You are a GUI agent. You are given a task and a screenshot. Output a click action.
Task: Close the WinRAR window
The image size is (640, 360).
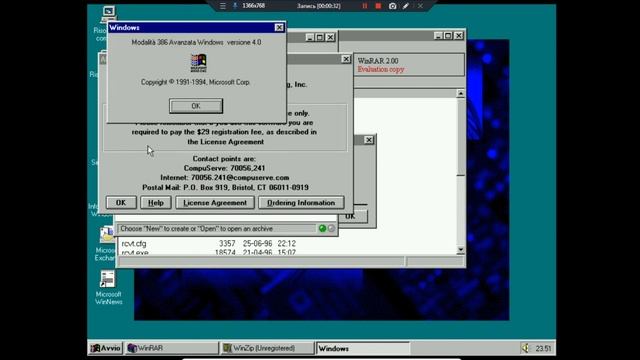(x=459, y=36)
